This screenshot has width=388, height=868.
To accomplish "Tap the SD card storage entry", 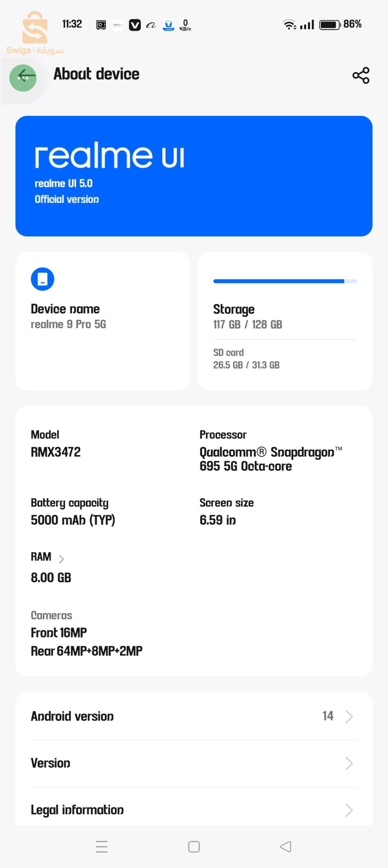I will 246,359.
